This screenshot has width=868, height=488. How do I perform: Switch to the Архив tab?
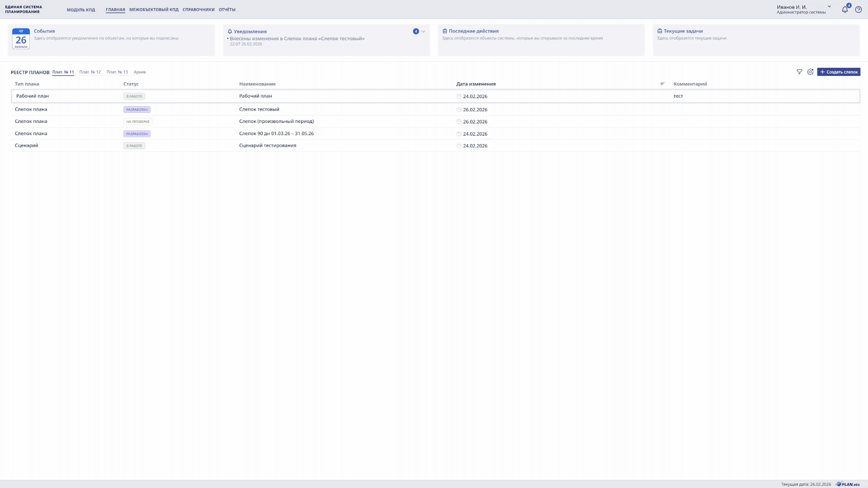pyautogui.click(x=140, y=72)
